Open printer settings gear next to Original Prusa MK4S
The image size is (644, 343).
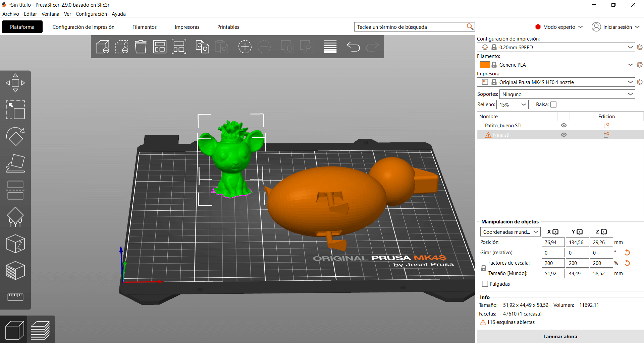click(640, 82)
